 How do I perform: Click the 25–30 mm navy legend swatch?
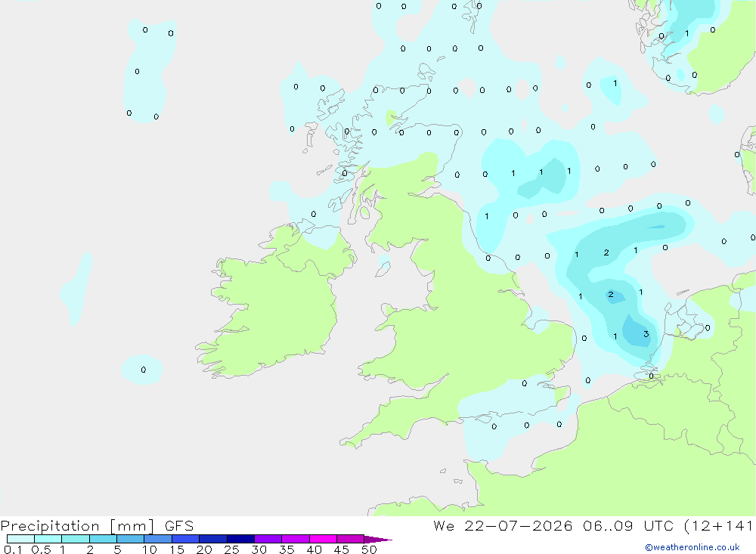[x=240, y=539]
